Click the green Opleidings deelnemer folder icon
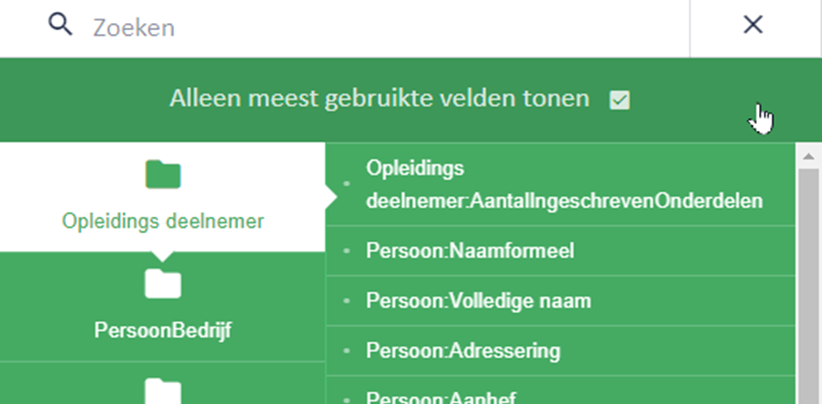This screenshot has width=822, height=404. click(163, 174)
